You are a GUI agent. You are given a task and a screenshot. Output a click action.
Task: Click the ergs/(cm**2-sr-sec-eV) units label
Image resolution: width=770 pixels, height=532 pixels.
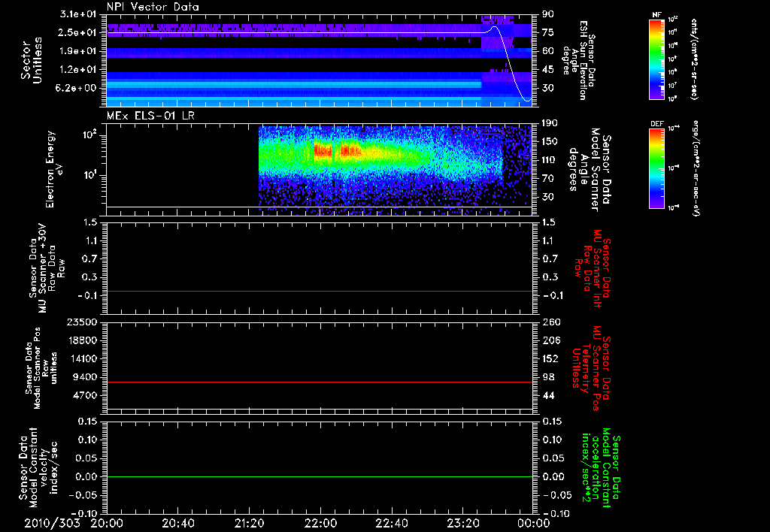(696, 168)
